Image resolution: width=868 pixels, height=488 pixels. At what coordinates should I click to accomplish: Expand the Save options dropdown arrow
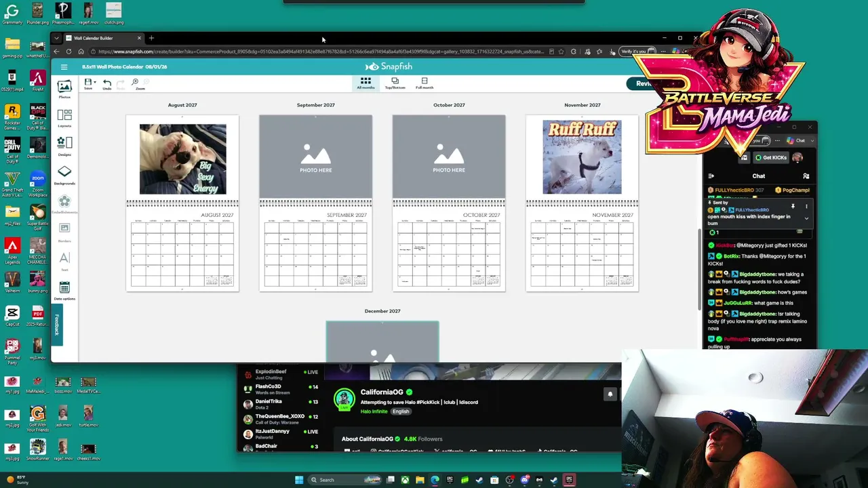[94, 82]
